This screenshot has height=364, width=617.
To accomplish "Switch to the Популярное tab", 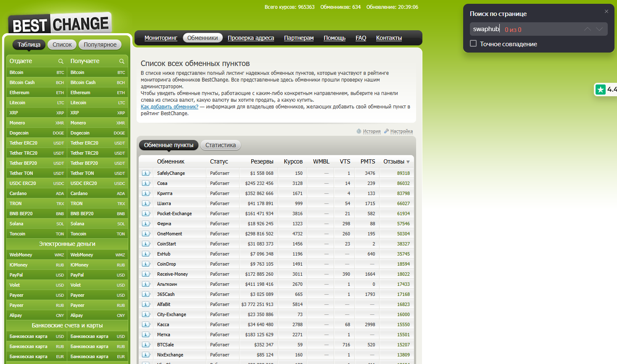I will coord(100,45).
